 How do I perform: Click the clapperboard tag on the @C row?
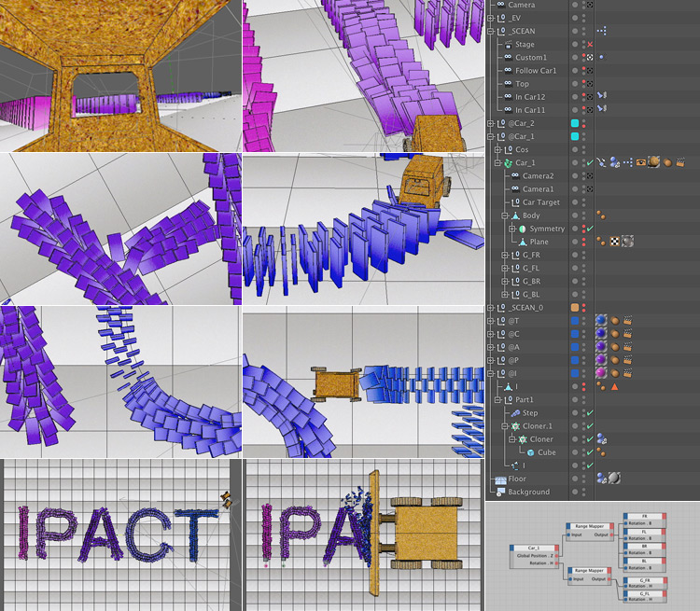(628, 334)
